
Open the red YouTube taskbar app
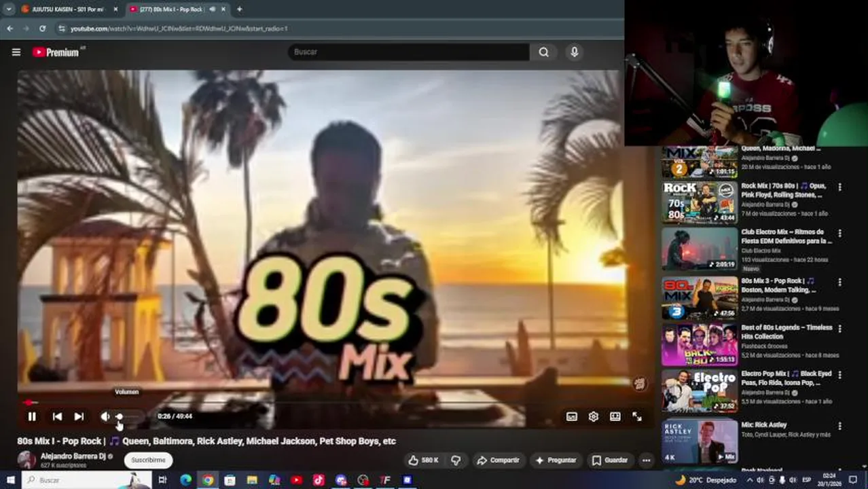[x=297, y=480]
